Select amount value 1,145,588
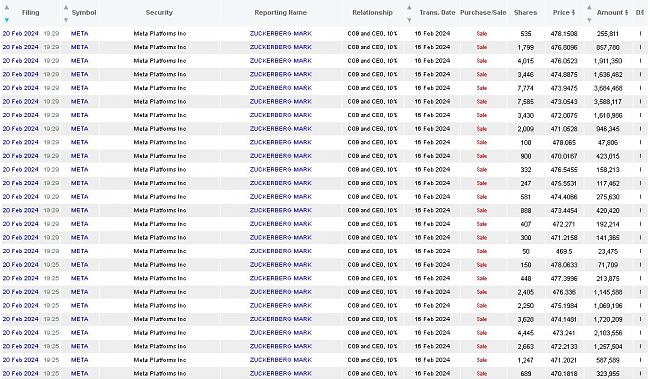Screen dimensions: 650x379 tap(608, 292)
